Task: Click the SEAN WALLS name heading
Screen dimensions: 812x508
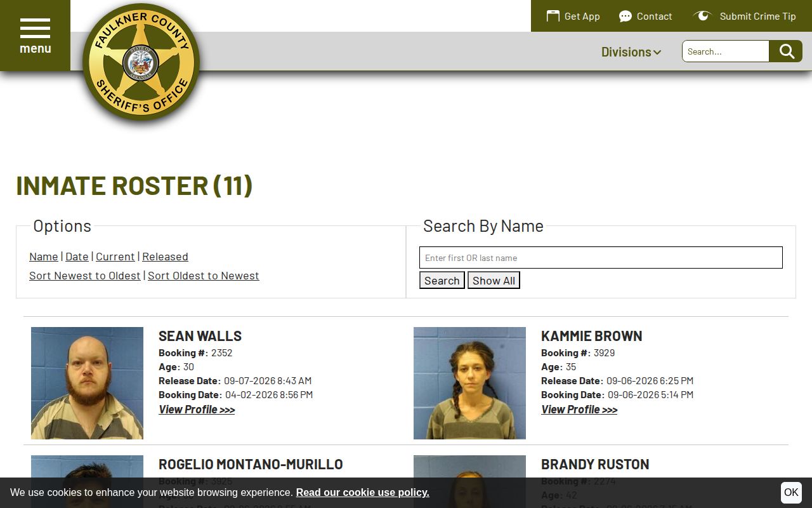Action: (200, 336)
